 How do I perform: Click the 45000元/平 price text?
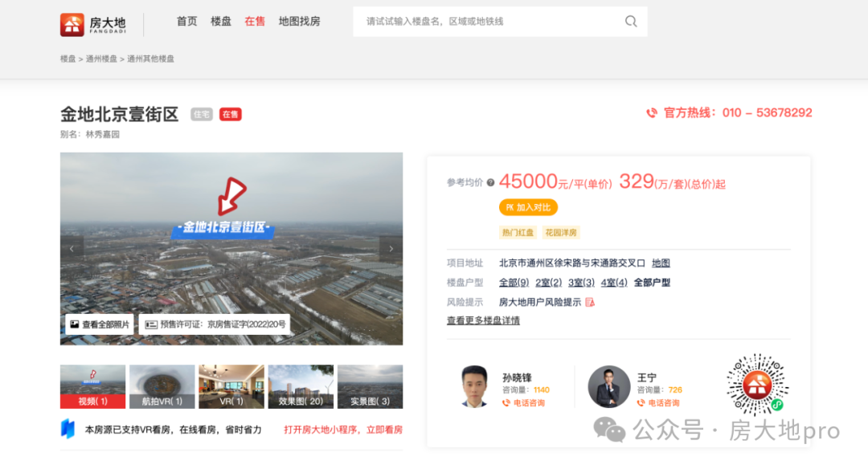click(x=555, y=182)
